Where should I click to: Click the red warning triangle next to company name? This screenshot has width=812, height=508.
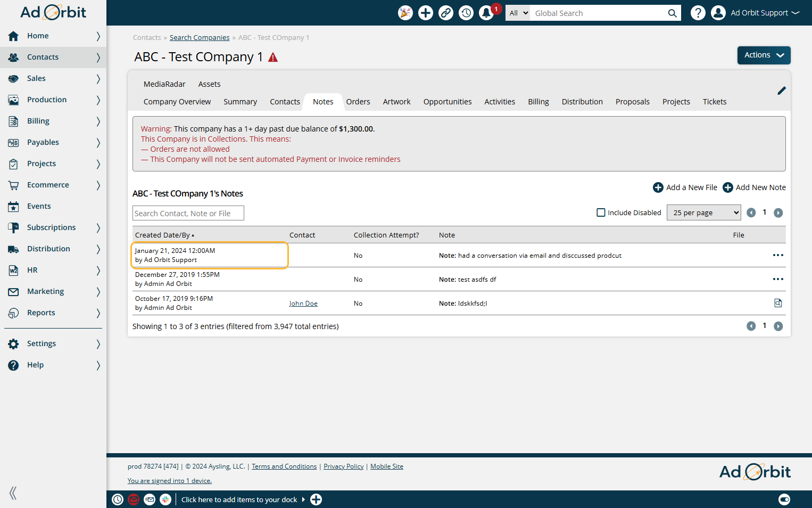click(273, 58)
